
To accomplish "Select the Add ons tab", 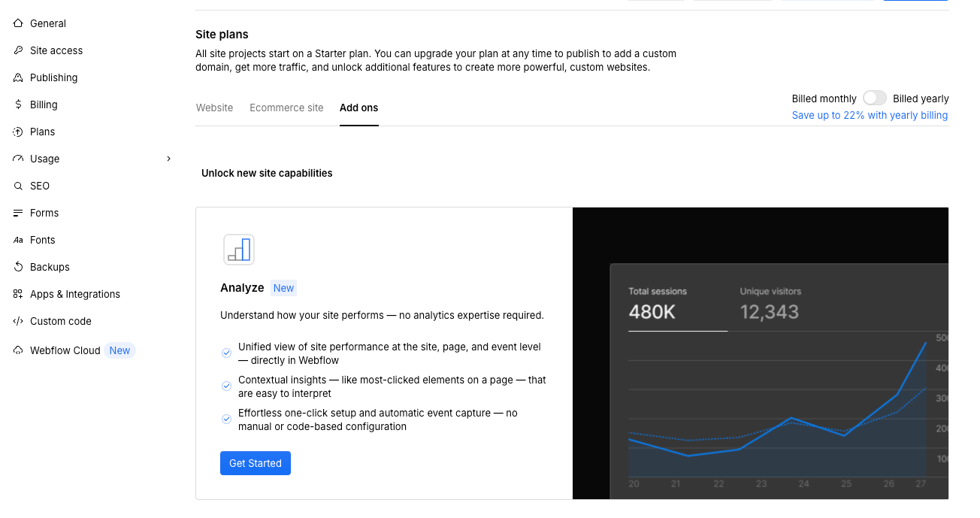I will coord(359,108).
